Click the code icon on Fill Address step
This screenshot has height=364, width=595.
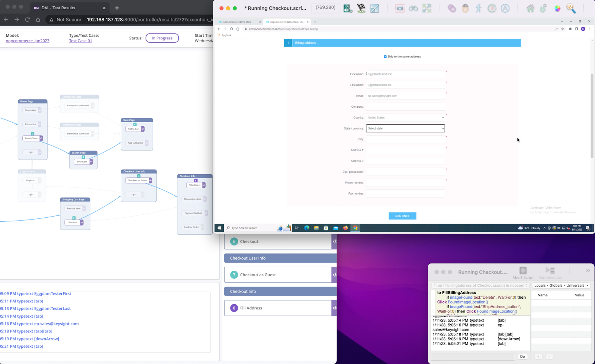(x=334, y=308)
